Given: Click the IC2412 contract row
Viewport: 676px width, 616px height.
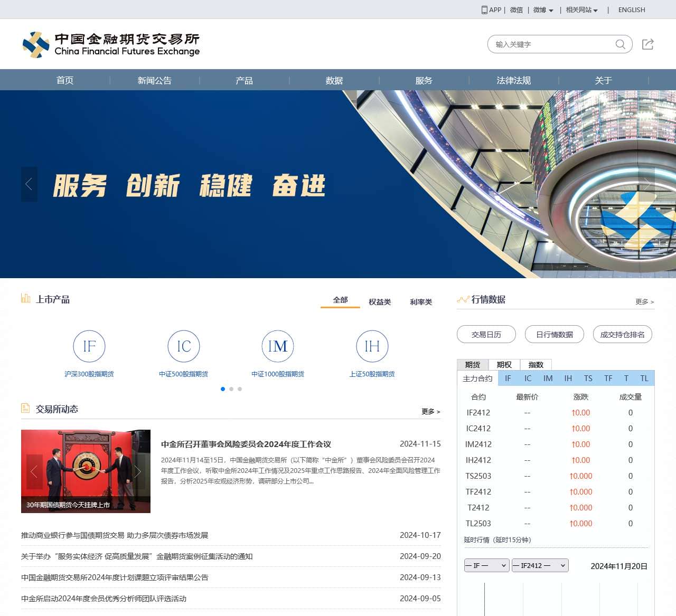Looking at the screenshot, I should (x=556, y=429).
